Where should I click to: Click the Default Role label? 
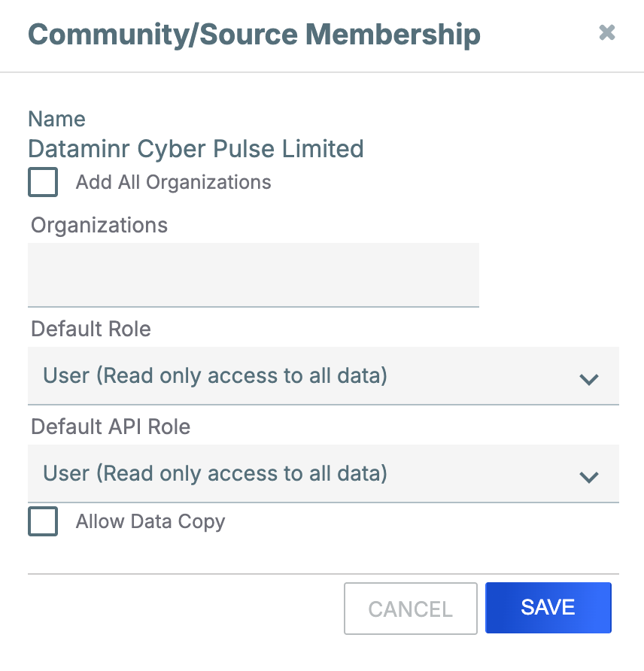(90, 329)
